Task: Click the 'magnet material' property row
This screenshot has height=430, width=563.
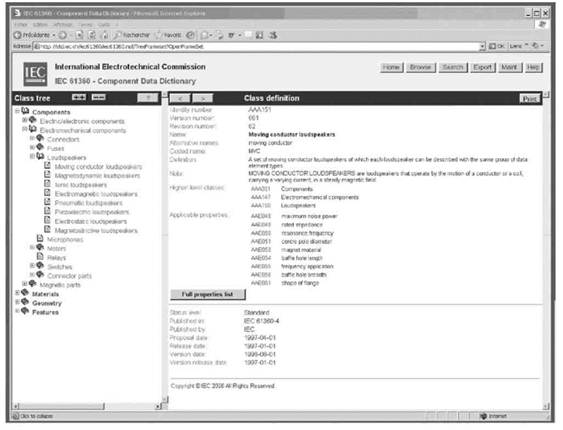Action: pos(286,250)
